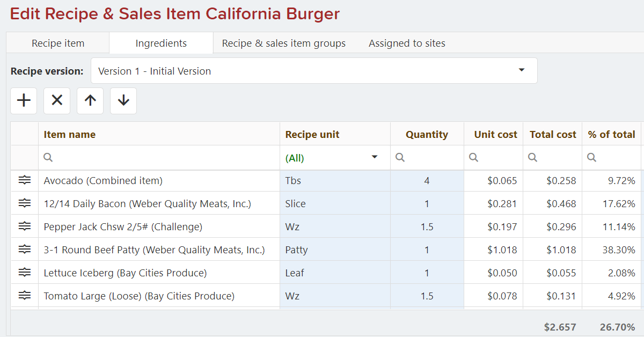644x337 pixels.
Task: Sort by the Total cost column header
Action: [552, 135]
